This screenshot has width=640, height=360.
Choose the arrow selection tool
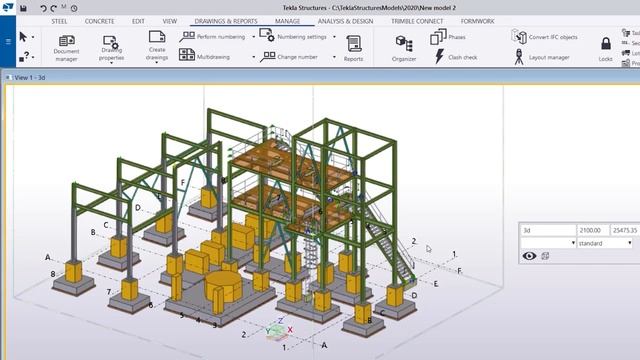23,37
